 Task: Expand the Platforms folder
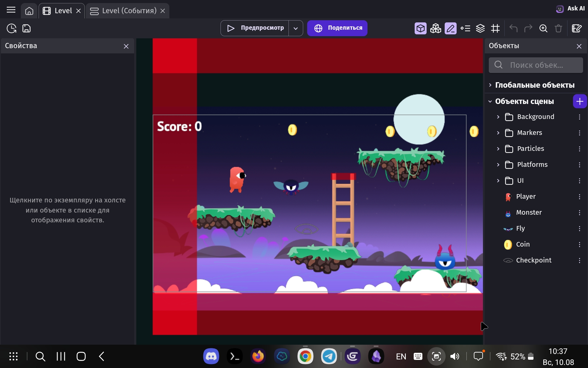(x=498, y=165)
